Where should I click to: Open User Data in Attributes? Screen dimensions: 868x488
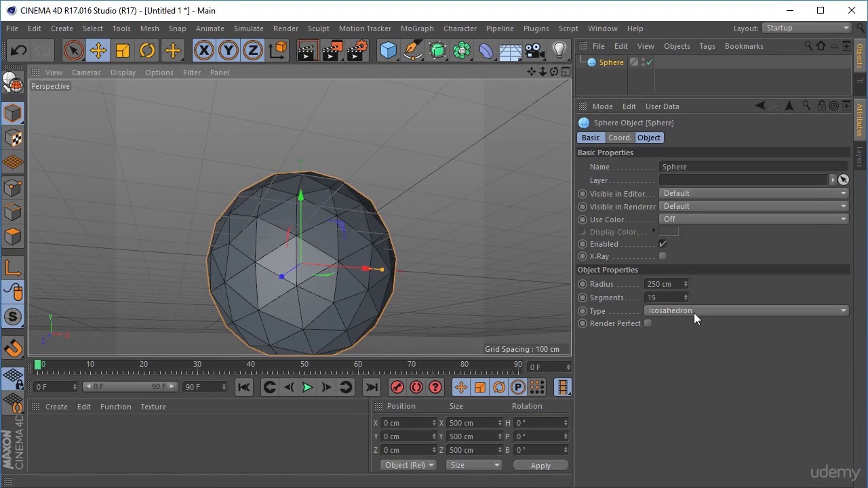(x=662, y=106)
